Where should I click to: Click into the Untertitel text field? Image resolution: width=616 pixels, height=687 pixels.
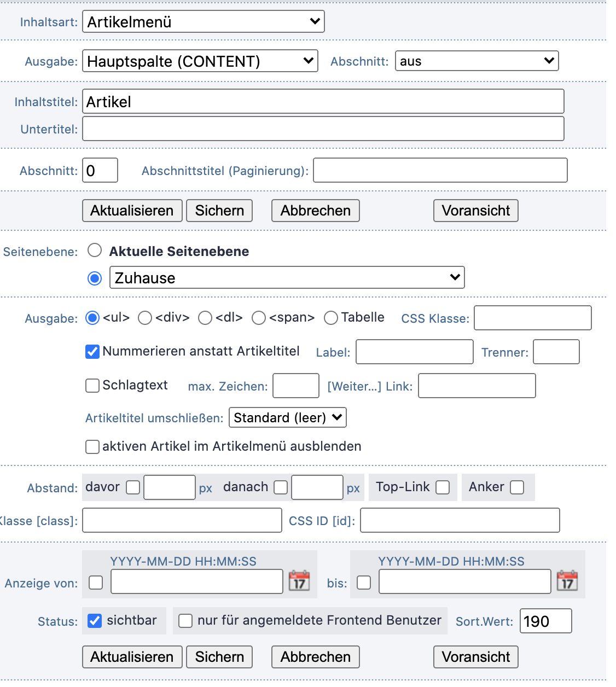click(323, 129)
